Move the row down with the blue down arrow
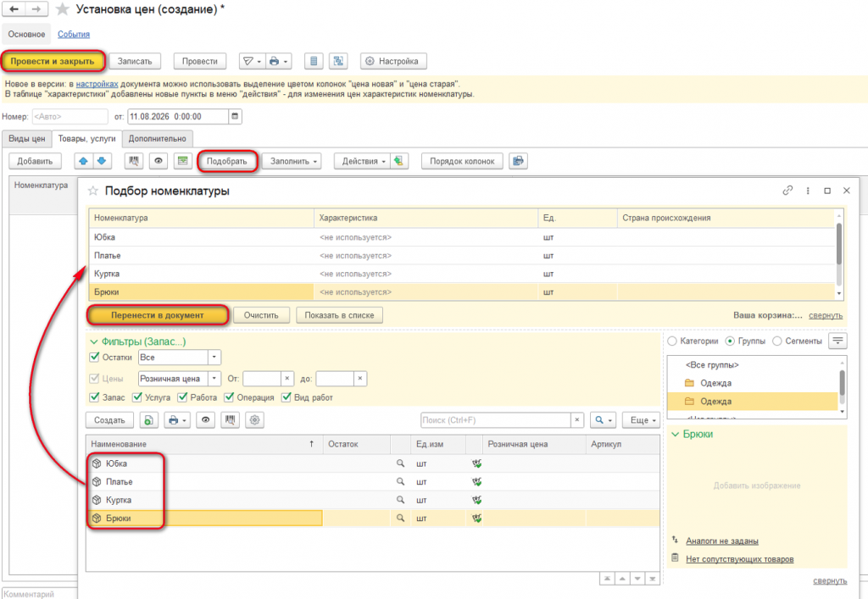Screen dimensions: 868x599 [x=102, y=161]
